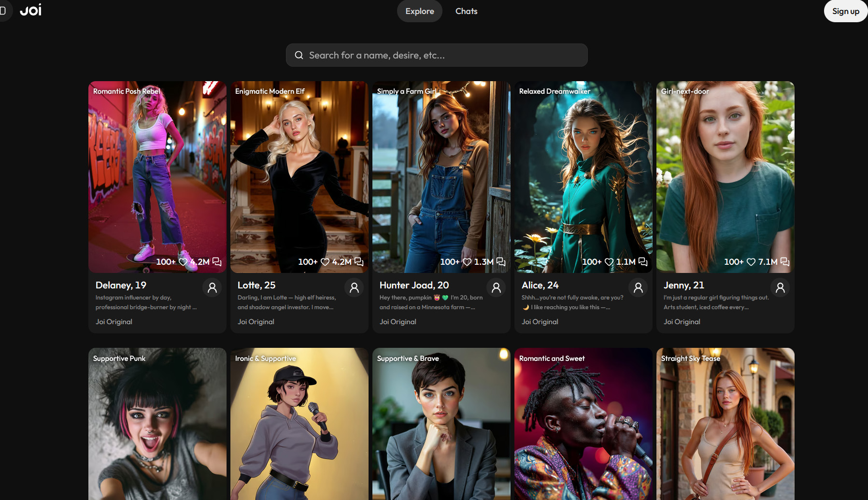868x500 pixels.
Task: Open the Straight Sky Tease character card
Action: [726, 424]
